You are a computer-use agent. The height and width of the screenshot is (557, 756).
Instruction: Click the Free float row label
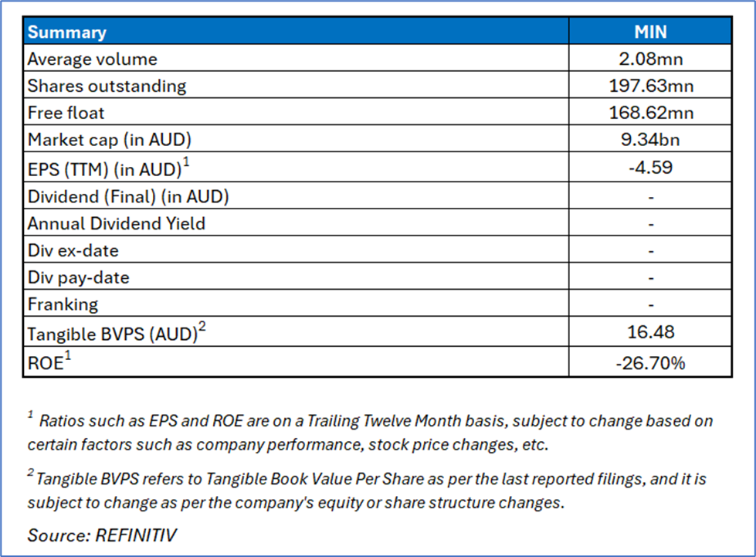66,113
